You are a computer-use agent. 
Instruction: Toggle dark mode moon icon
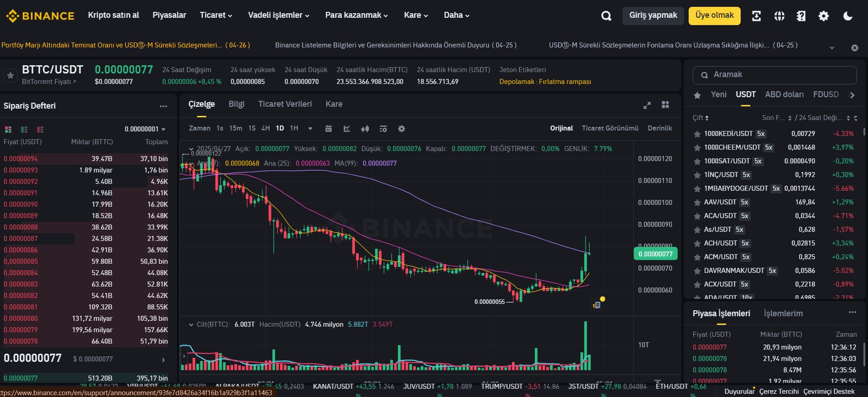coord(847,16)
